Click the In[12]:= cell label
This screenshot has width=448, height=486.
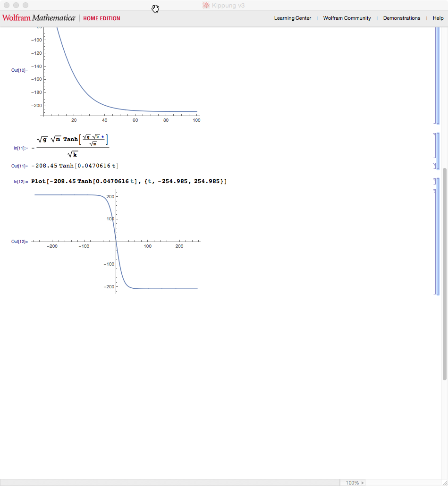pyautogui.click(x=21, y=182)
